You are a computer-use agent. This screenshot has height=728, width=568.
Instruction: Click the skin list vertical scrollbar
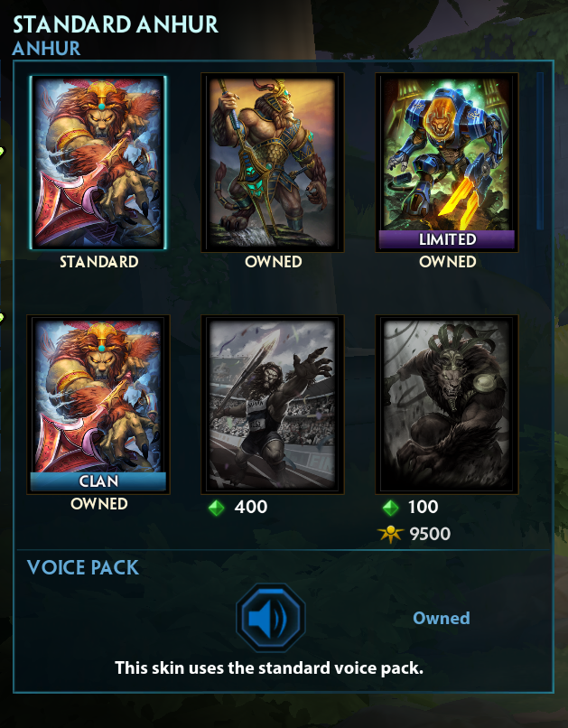point(540,151)
